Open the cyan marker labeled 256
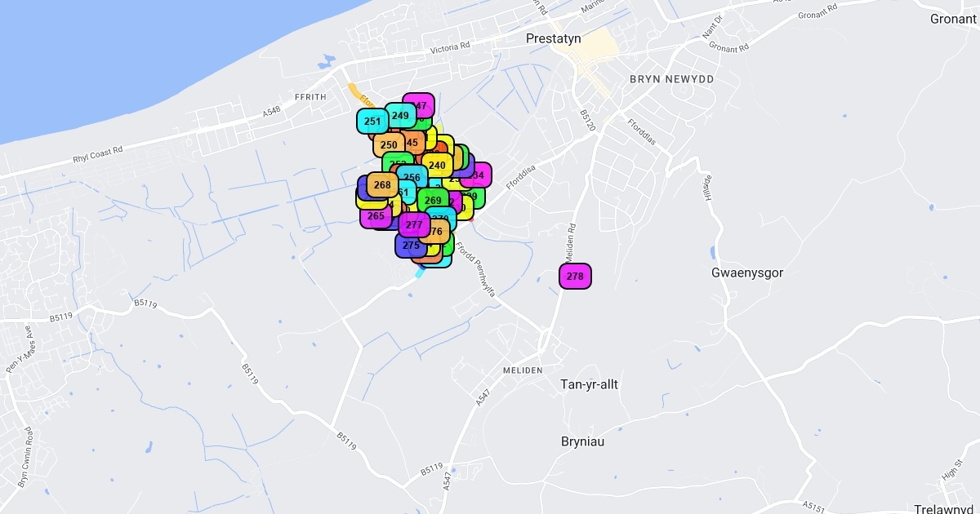 click(412, 178)
